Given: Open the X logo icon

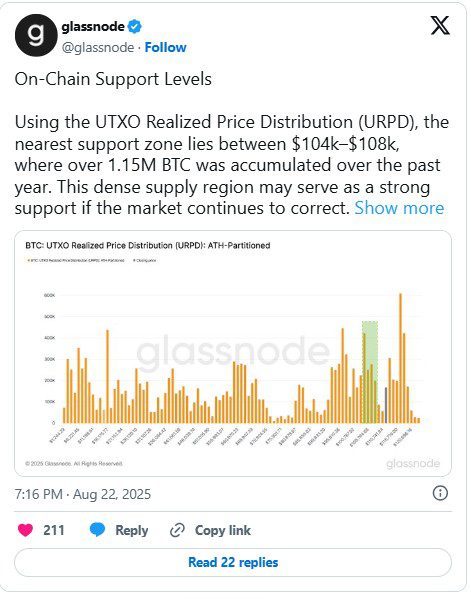Looking at the screenshot, I should [440, 26].
